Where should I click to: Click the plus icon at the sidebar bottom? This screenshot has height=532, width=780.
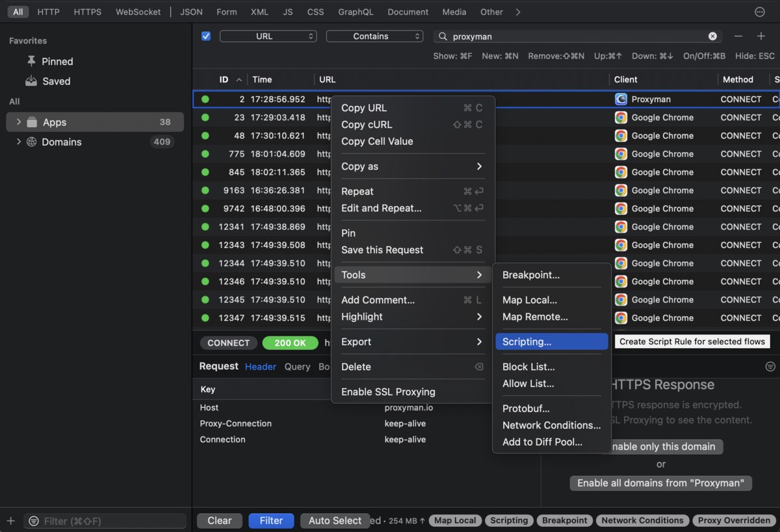click(10, 521)
